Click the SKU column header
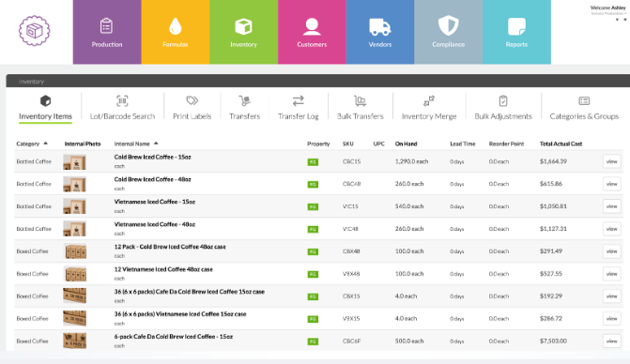Image resolution: width=630 pixels, height=364 pixels. pyautogui.click(x=348, y=144)
